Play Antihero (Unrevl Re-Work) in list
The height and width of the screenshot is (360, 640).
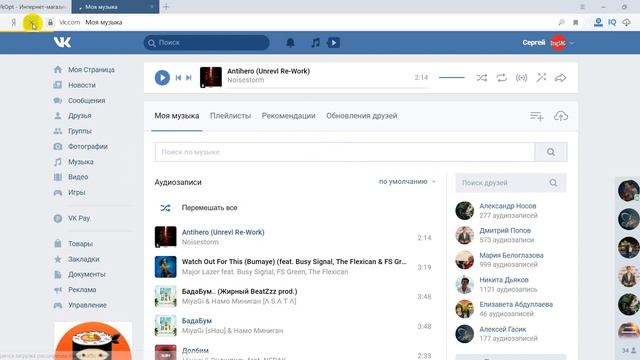click(223, 232)
